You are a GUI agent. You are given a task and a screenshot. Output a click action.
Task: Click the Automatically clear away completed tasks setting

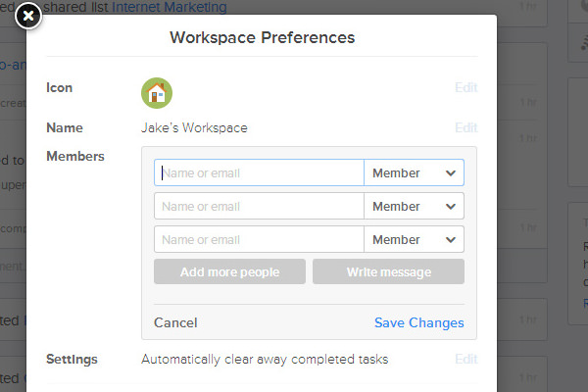[x=265, y=360]
